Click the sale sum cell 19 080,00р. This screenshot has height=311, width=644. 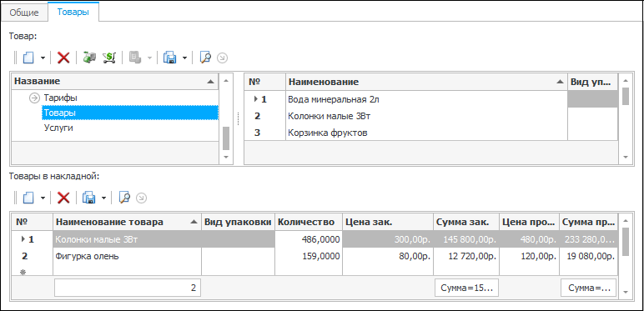[589, 257]
